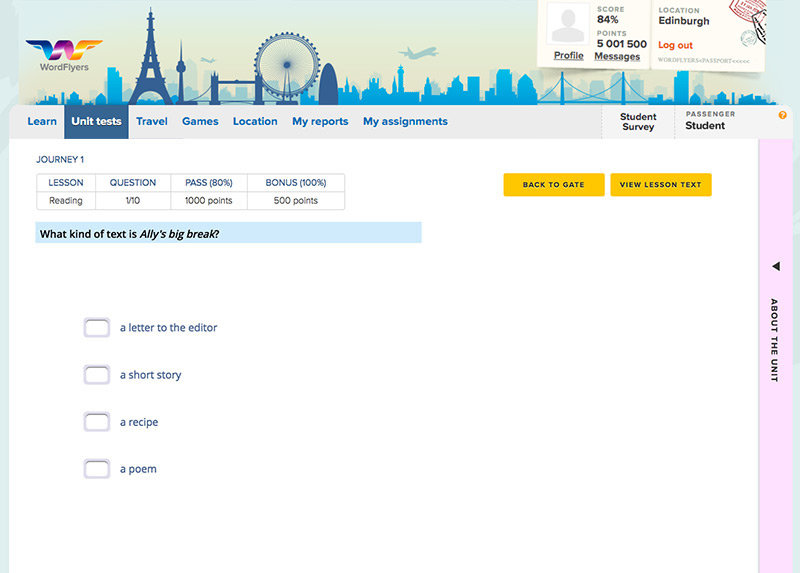Open the Learn tab
Image resolution: width=800 pixels, height=573 pixels.
[x=42, y=122]
